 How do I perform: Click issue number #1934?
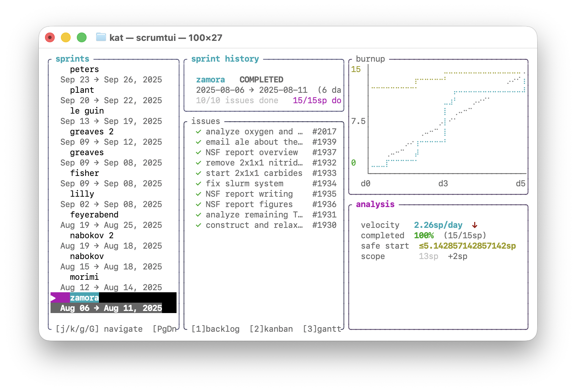coord(324,184)
